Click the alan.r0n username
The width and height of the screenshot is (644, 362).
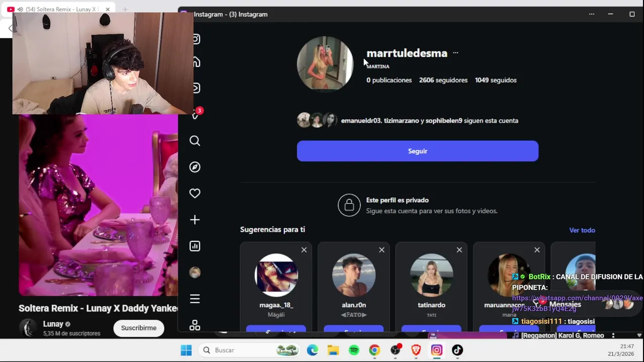tap(354, 305)
